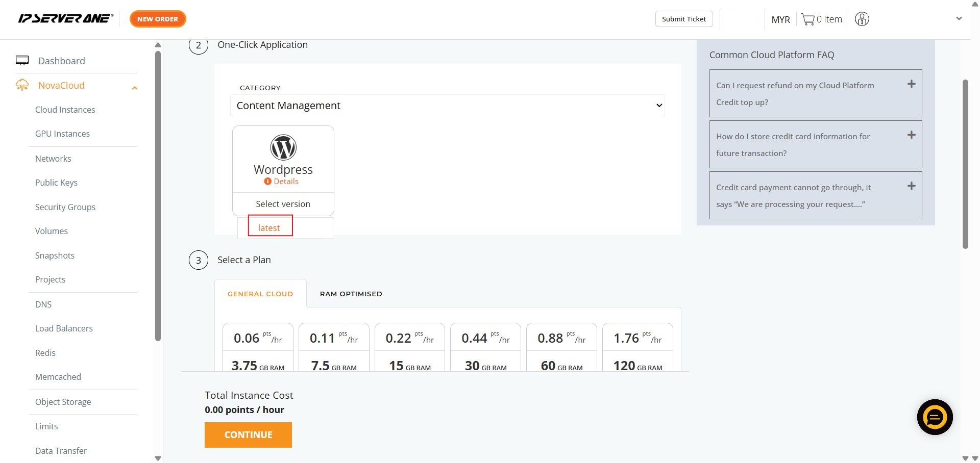Open the live chat bubble icon

coord(935,417)
